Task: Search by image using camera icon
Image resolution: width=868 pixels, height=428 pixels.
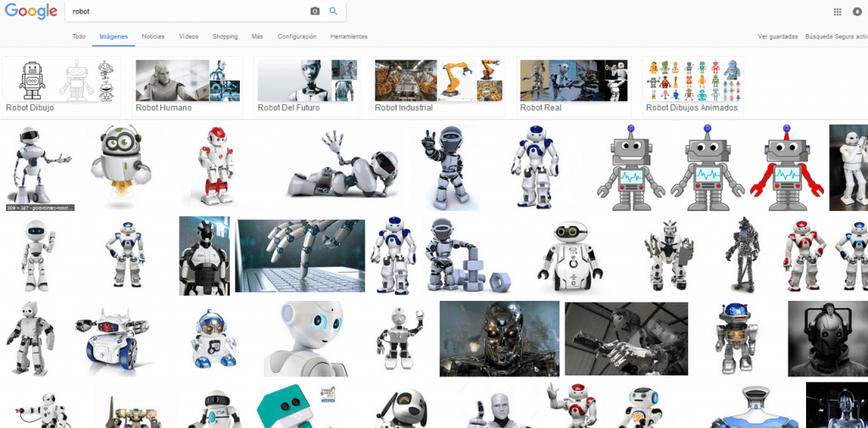Action: pos(315,11)
